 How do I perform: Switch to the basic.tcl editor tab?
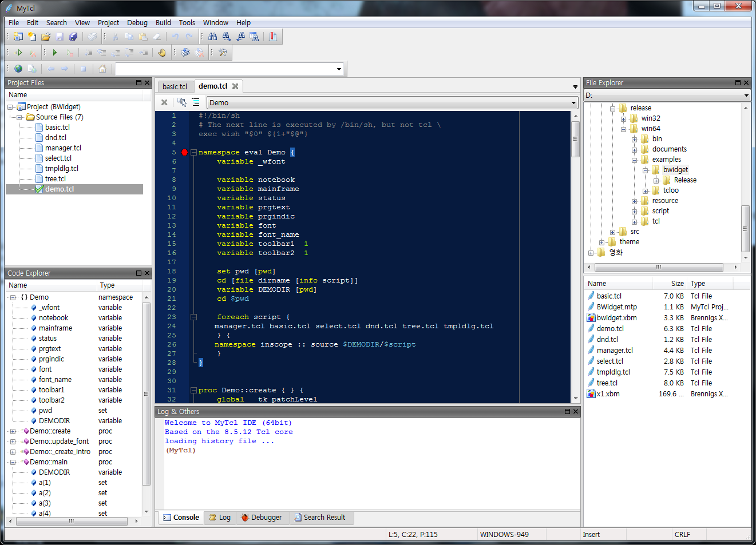click(175, 86)
